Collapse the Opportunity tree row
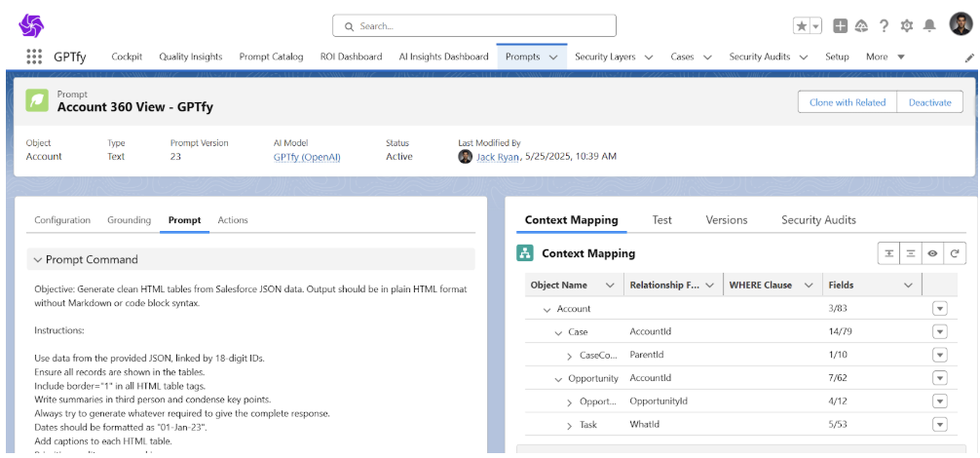This screenshot has width=980, height=458. [x=559, y=379]
